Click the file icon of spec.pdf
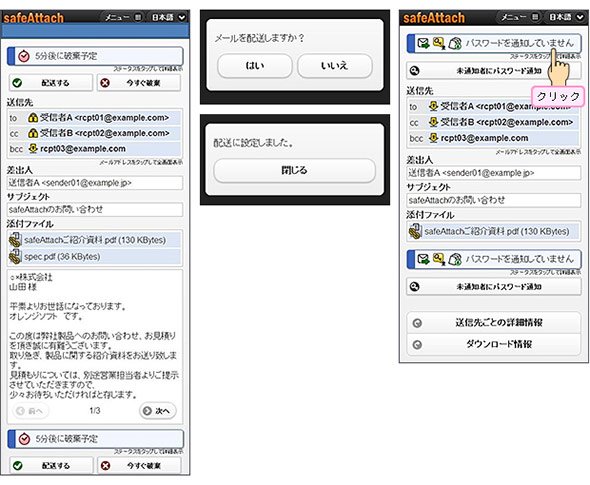This screenshot has width=590, height=485. coord(15,257)
